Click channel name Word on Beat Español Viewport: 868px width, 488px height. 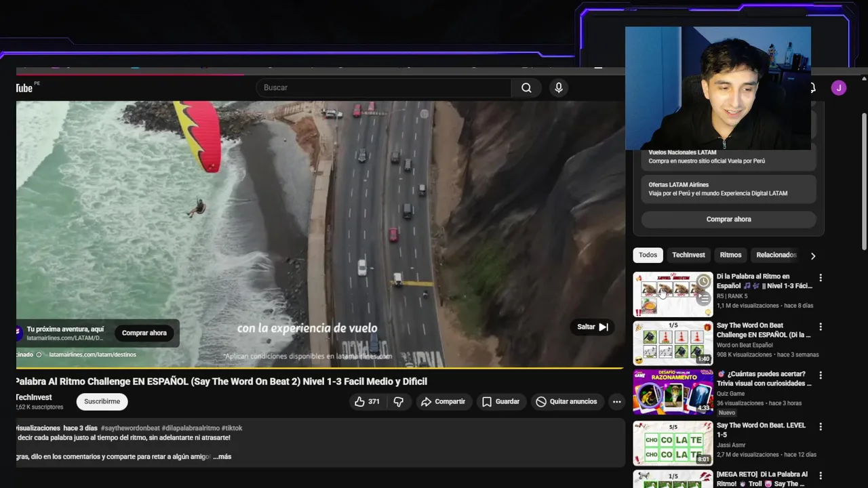745,345
